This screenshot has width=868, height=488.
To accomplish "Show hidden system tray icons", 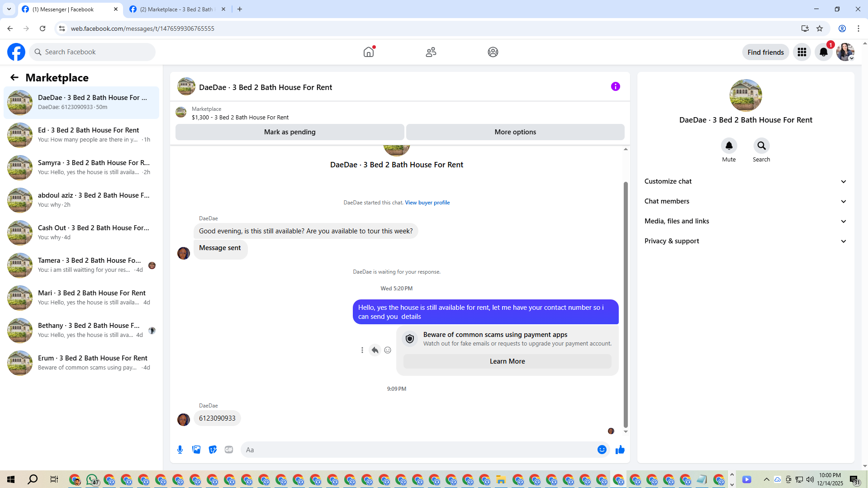I will pyautogui.click(x=766, y=479).
